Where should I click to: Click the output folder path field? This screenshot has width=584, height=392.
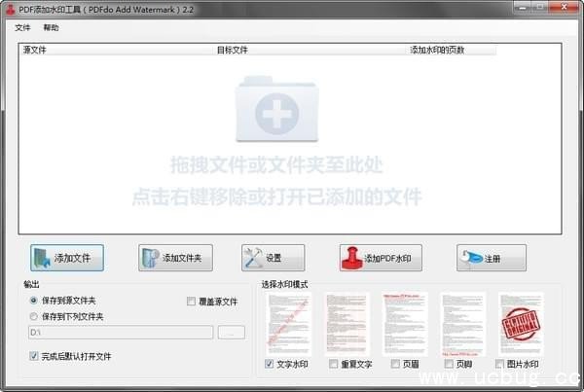(121, 332)
